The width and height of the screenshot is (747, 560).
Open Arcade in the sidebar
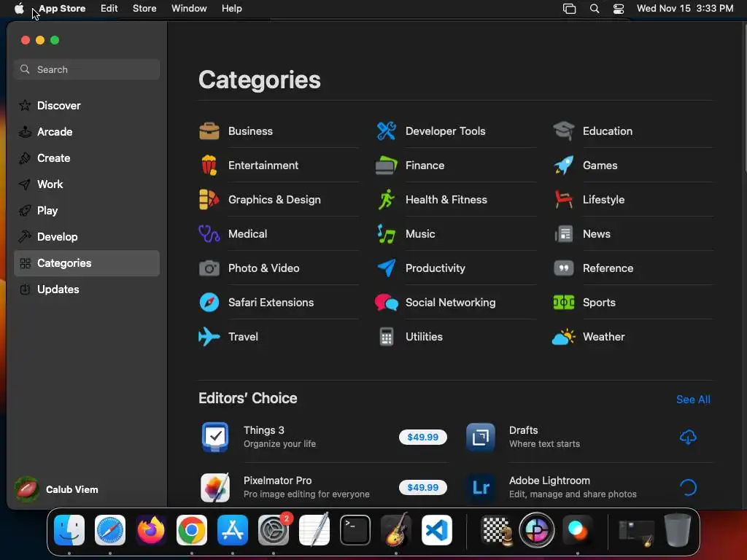tap(87, 132)
